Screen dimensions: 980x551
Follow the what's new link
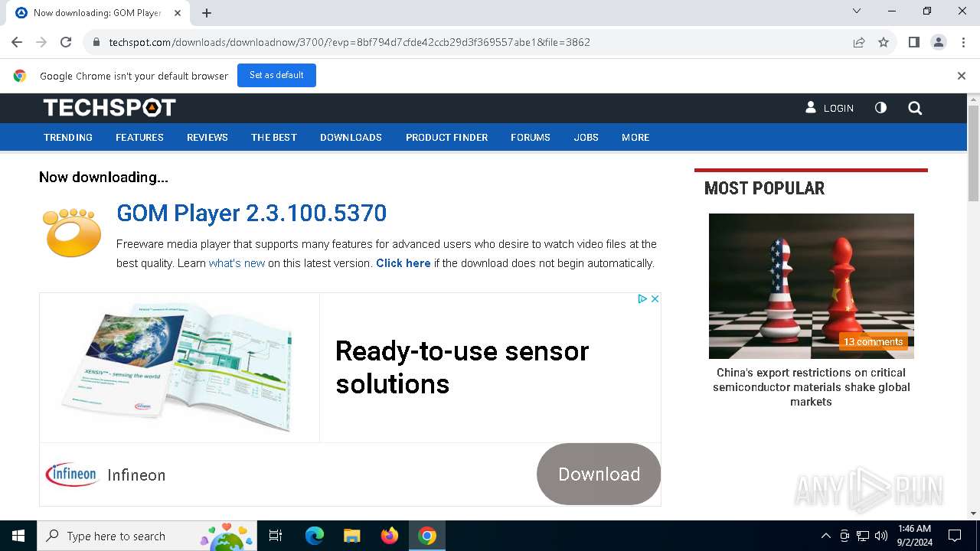[x=237, y=263]
